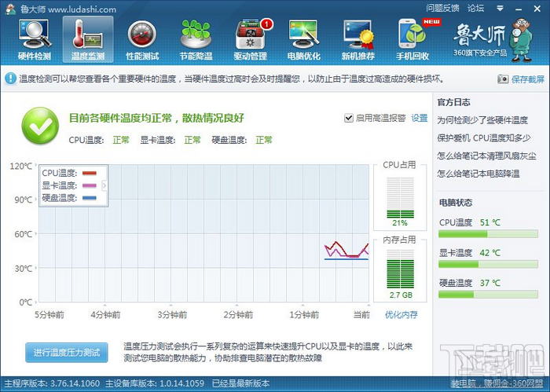The image size is (550, 392).
Task: Click the pink 显卡温度 legend swatch
Action: pos(89,185)
